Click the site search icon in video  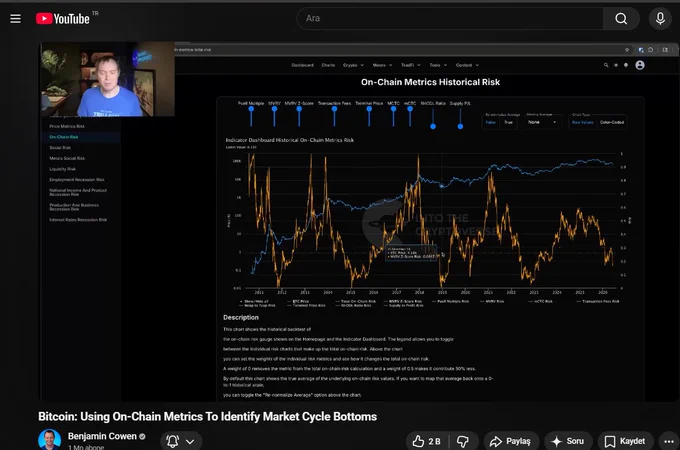[x=606, y=65]
